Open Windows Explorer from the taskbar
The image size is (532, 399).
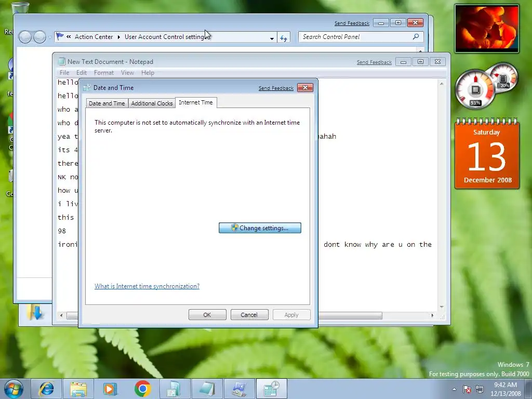78,389
